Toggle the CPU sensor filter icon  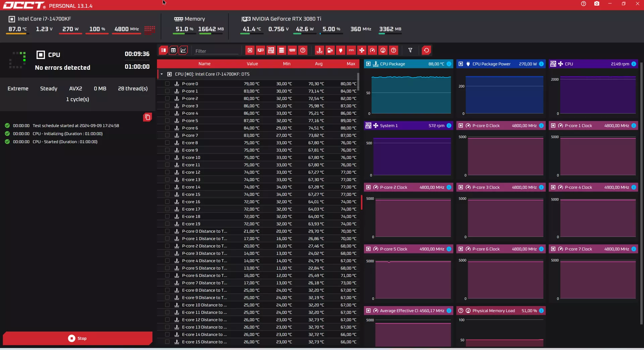[x=250, y=50]
